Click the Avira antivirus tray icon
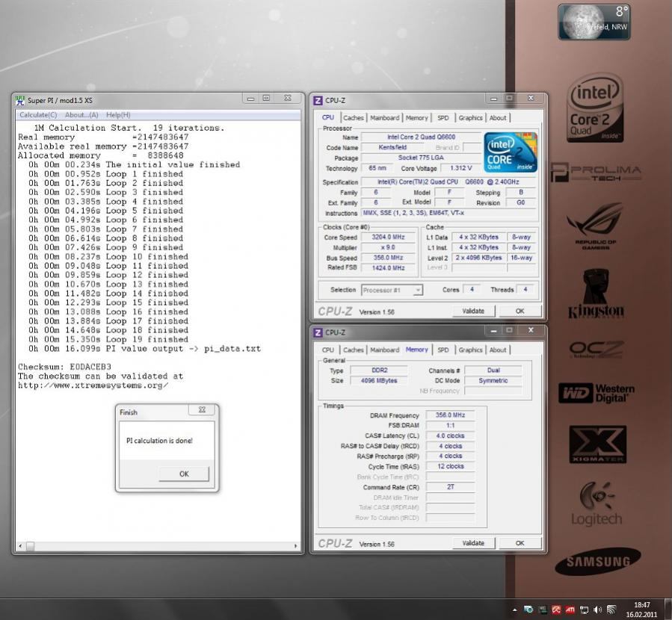 tap(556, 610)
